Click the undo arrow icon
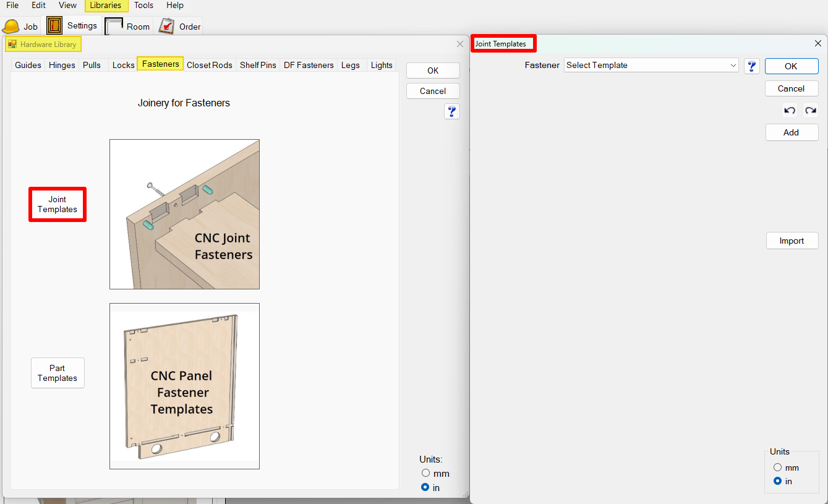Image resolution: width=828 pixels, height=504 pixels. [x=789, y=111]
